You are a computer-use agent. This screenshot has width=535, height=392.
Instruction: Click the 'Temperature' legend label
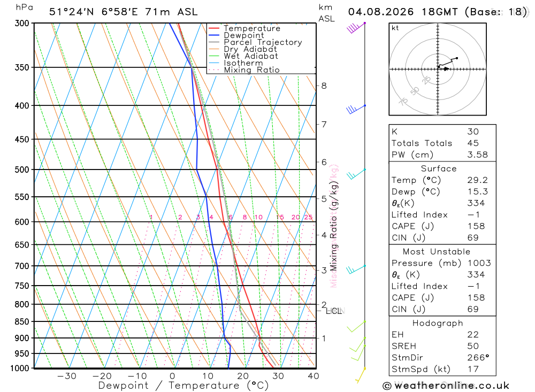[x=252, y=28]
